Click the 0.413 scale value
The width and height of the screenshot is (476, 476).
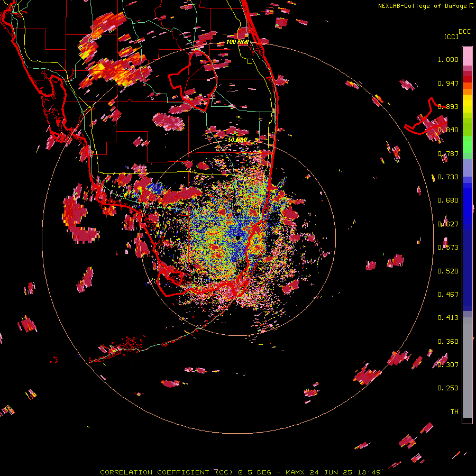tap(448, 317)
